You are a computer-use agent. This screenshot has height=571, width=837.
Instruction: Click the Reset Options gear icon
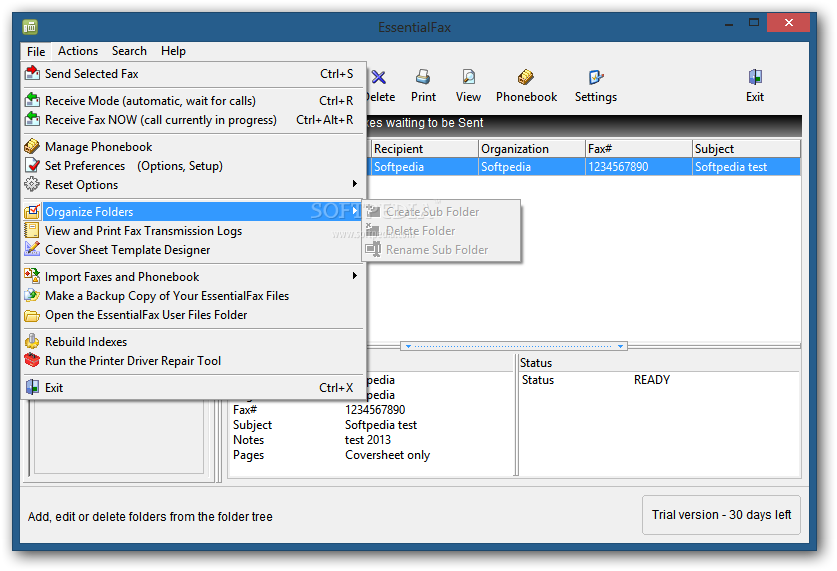32,185
